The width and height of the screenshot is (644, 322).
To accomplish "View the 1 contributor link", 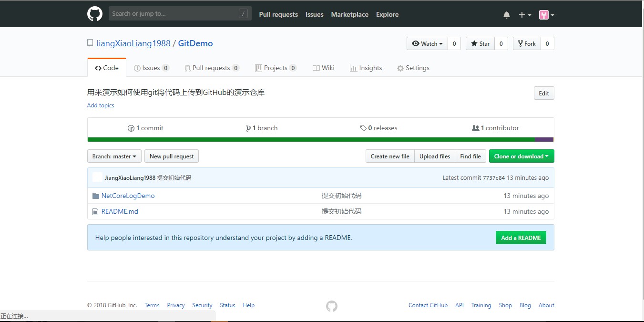I will tap(495, 128).
